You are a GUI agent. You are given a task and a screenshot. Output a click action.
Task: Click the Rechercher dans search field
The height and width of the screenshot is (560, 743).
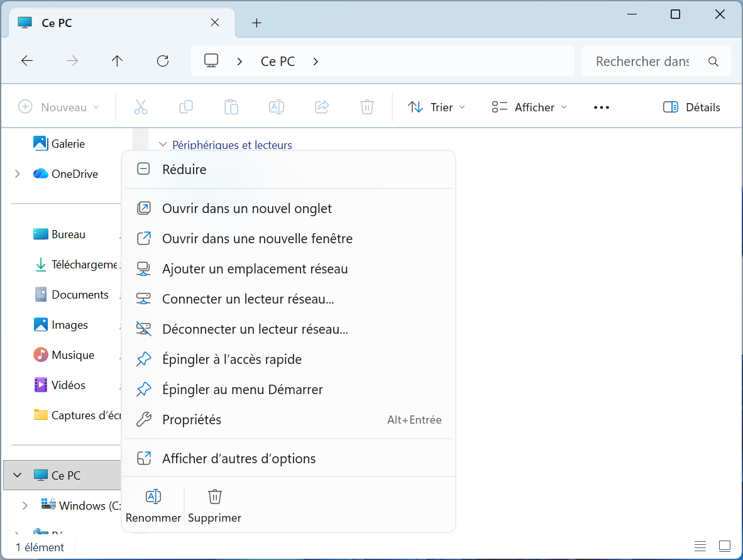pos(642,62)
